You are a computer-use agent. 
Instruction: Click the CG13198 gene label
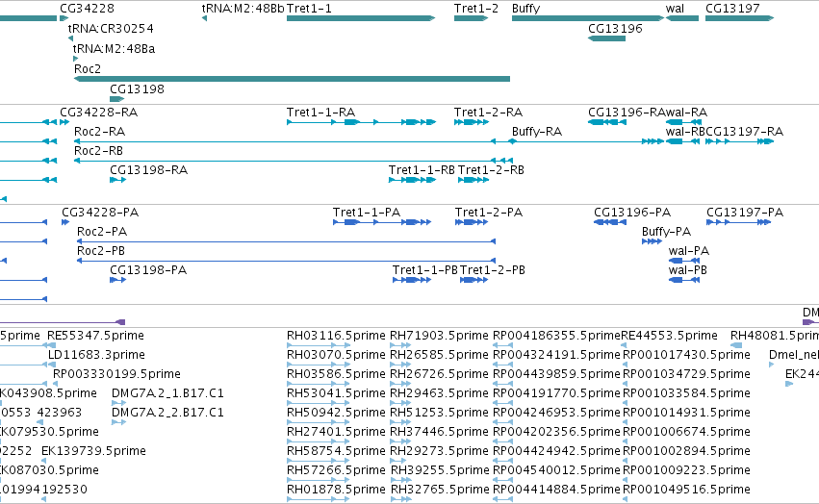point(137,88)
